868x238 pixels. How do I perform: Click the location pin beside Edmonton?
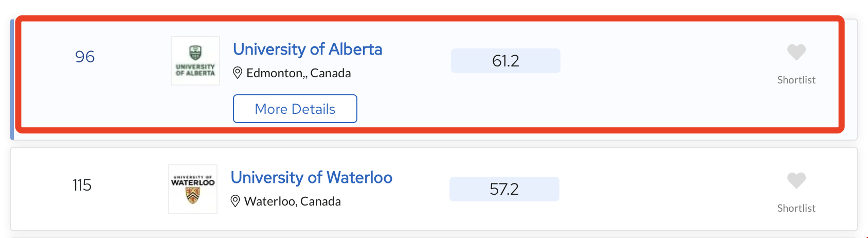[x=238, y=73]
